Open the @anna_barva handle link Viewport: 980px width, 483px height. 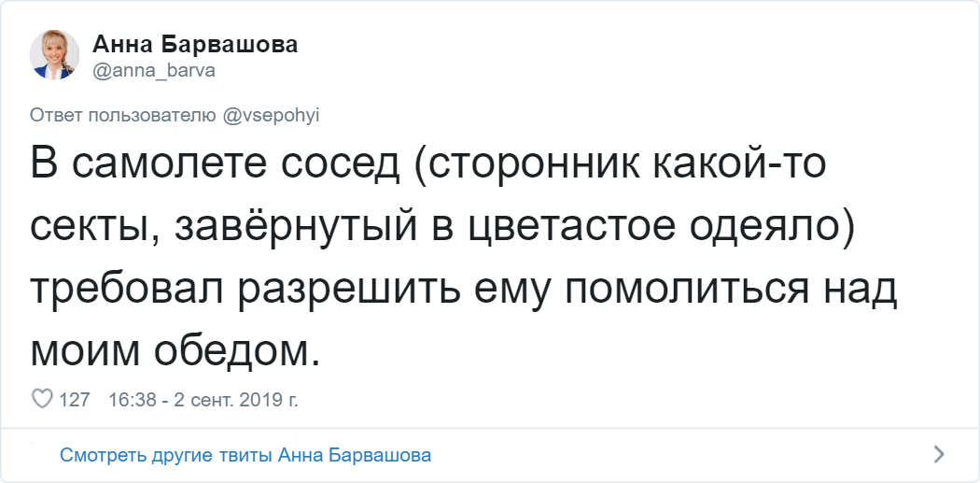pos(154,71)
